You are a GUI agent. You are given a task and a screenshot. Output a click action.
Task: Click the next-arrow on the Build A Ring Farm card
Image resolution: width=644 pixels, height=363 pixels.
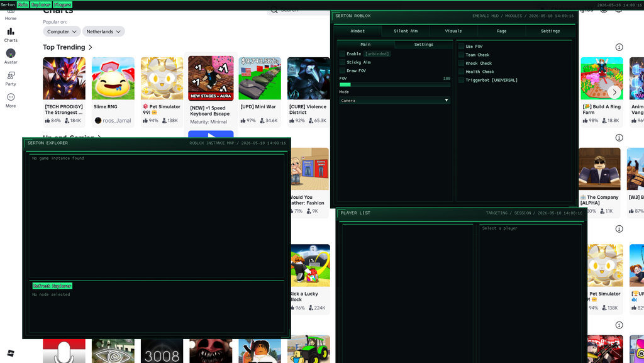click(614, 92)
